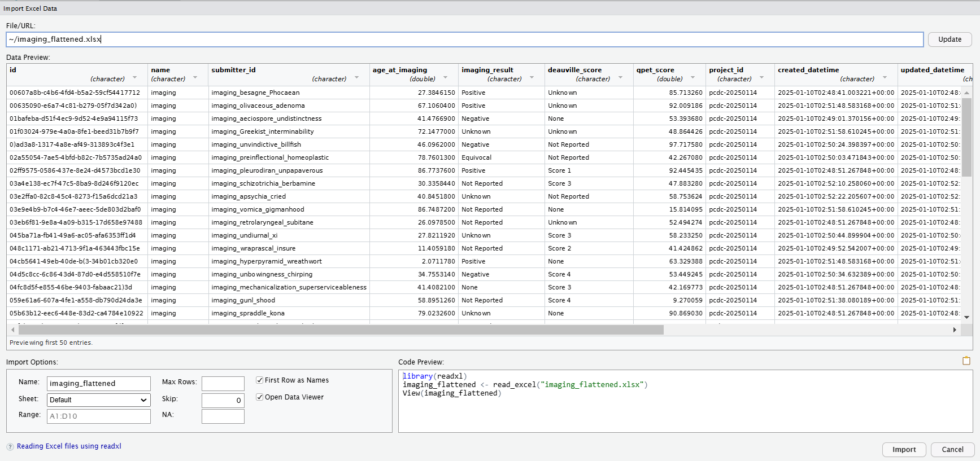Expand deauville_score column type dropdown
Image resolution: width=980 pixels, height=461 pixels.
pyautogui.click(x=620, y=78)
